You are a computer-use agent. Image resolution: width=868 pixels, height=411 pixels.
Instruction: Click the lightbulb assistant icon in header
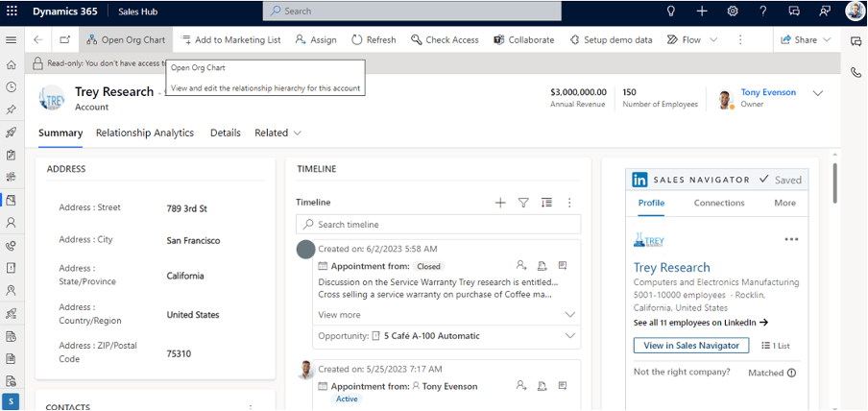(x=670, y=11)
